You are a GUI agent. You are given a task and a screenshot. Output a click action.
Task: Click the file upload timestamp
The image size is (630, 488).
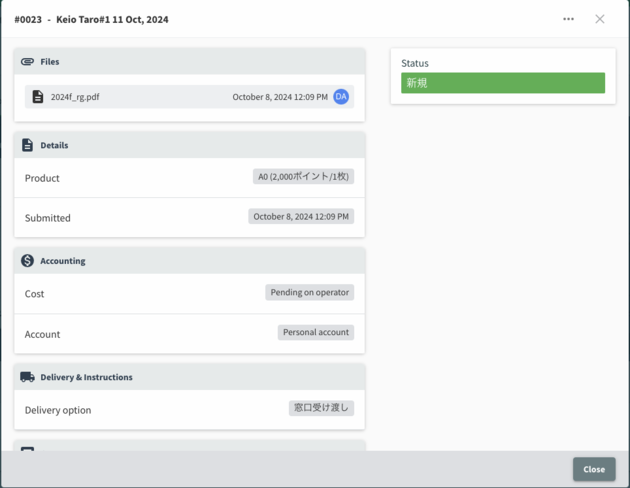pos(280,97)
